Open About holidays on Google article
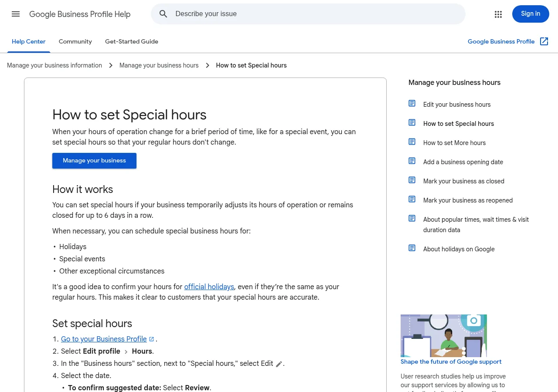 tap(459, 249)
